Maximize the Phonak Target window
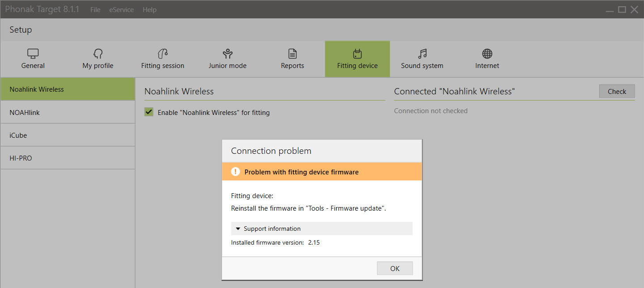 (622, 9)
